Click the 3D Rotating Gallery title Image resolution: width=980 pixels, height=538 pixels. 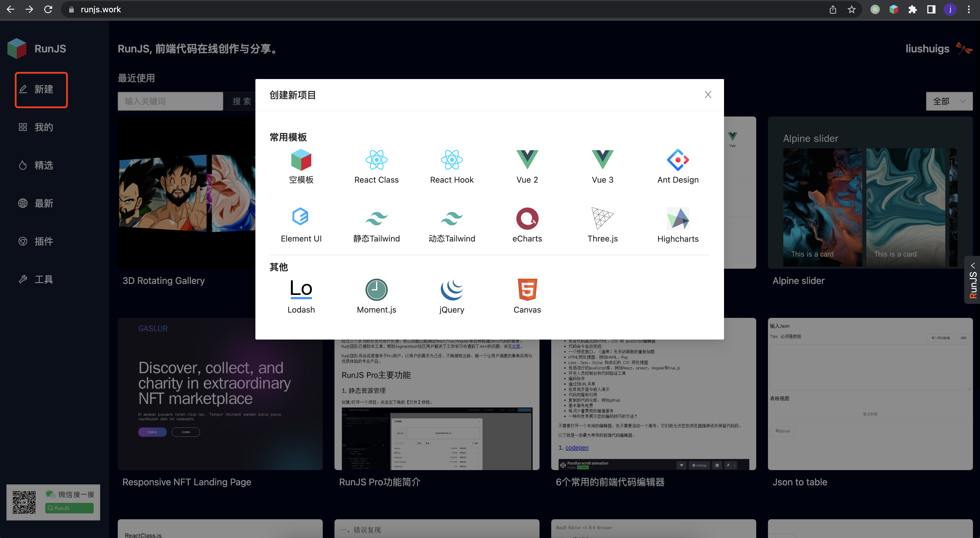coord(163,281)
